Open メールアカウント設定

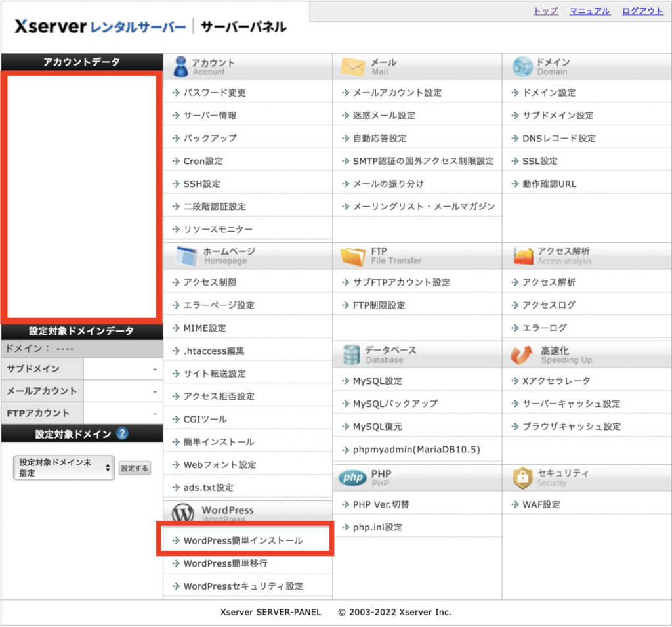[x=397, y=93]
